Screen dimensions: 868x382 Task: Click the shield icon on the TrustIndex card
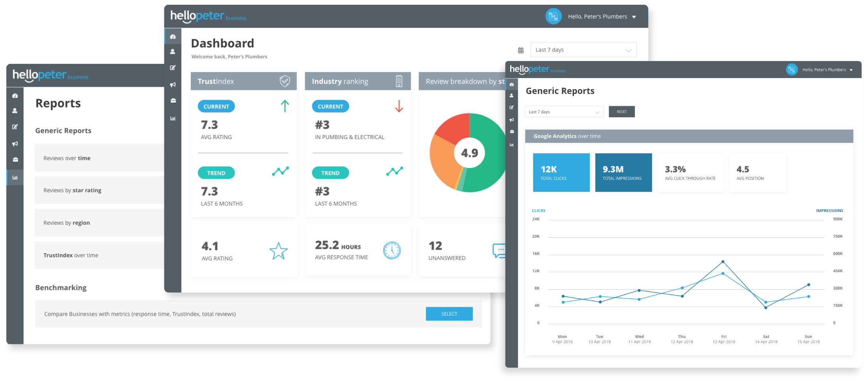[284, 81]
